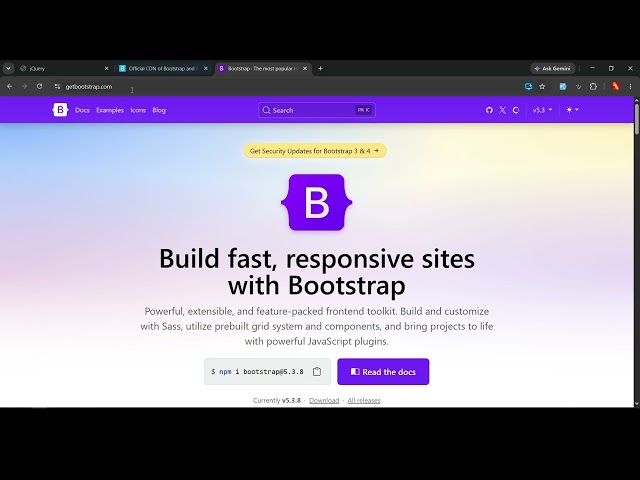The width and height of the screenshot is (640, 480).
Task: Click the scrollbar down arrow
Action: click(x=636, y=404)
